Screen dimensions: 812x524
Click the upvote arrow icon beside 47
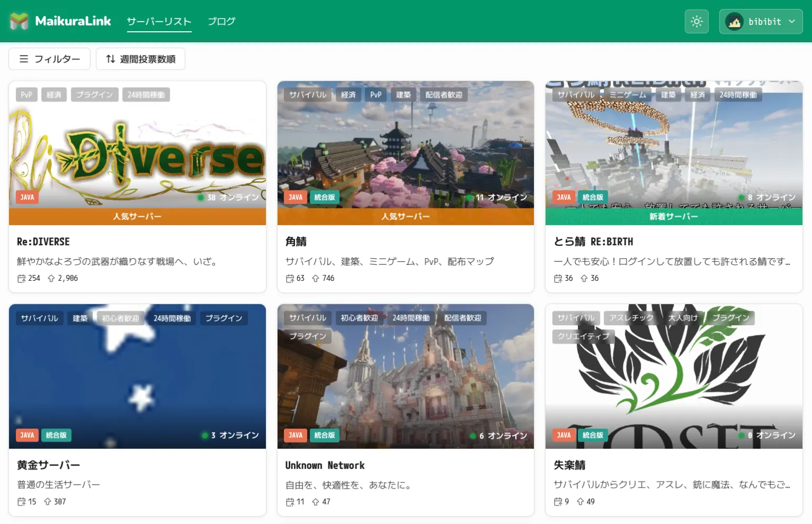pyautogui.click(x=316, y=502)
